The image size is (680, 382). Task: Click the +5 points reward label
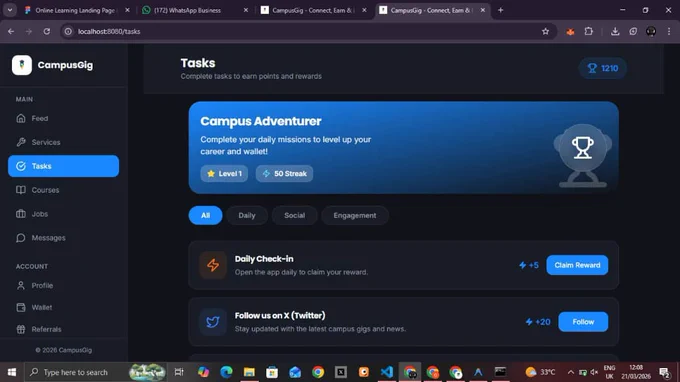pos(529,265)
